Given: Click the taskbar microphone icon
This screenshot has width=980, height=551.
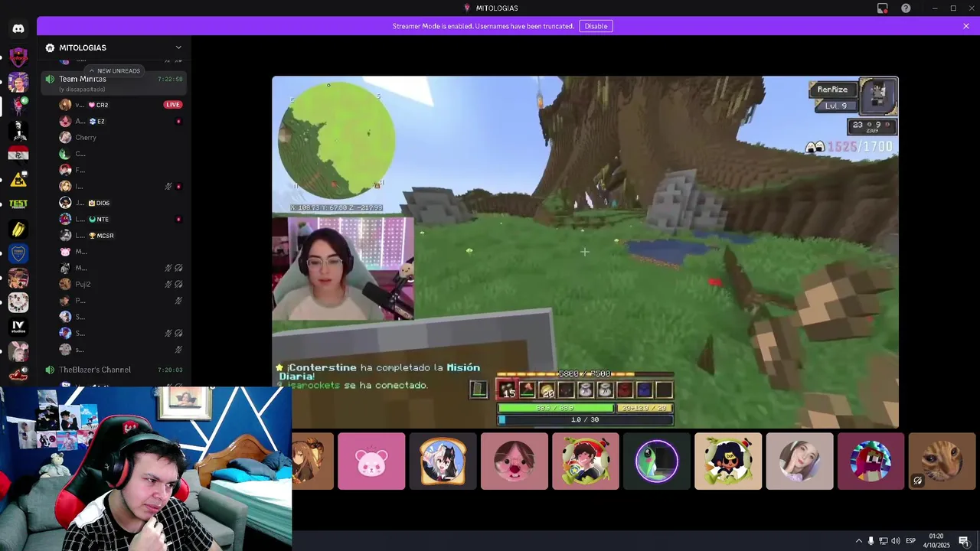Looking at the screenshot, I should (871, 541).
